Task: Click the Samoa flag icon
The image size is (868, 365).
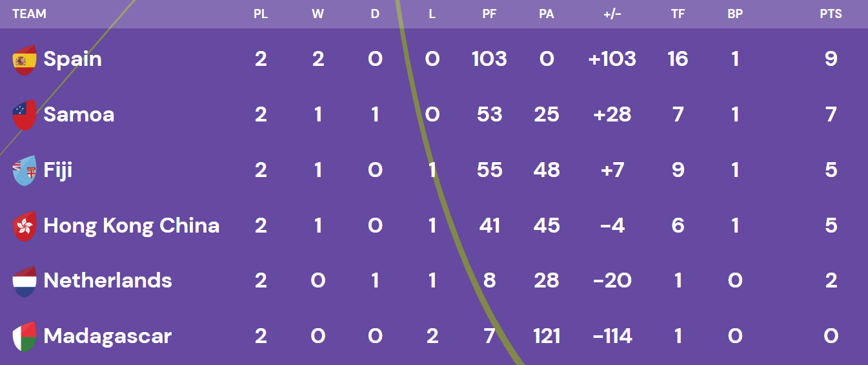Action: [x=25, y=115]
